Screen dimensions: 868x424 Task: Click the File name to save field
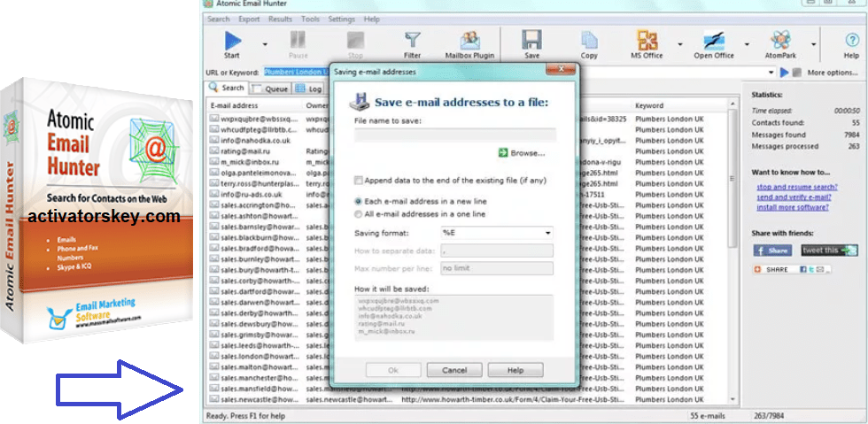pos(454,135)
